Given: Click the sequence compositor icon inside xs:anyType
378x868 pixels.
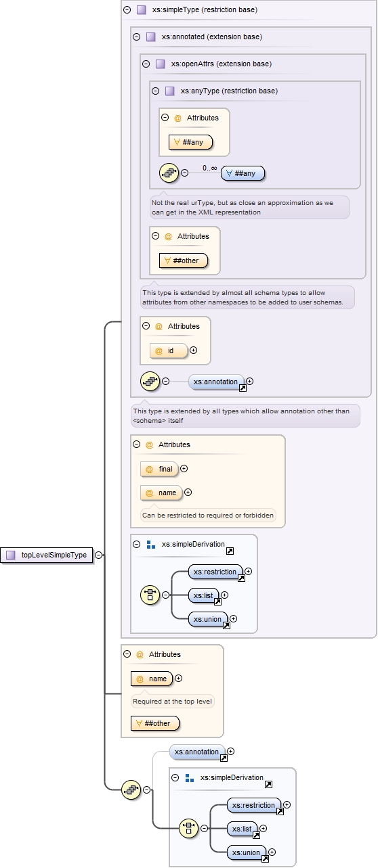Looking at the screenshot, I should tap(169, 173).
